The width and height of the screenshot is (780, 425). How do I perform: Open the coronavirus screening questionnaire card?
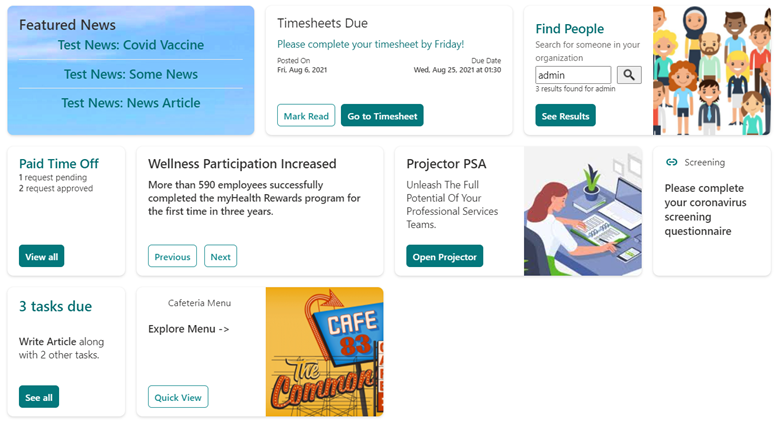[711, 210]
